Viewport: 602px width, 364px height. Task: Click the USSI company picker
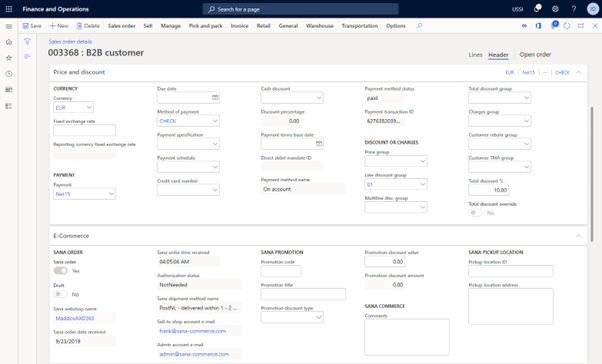point(517,9)
